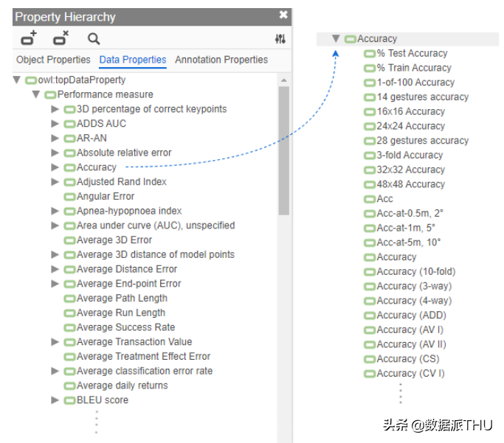Click the green icon beside BLEU score
This screenshot has width=504, height=443.
(70, 400)
